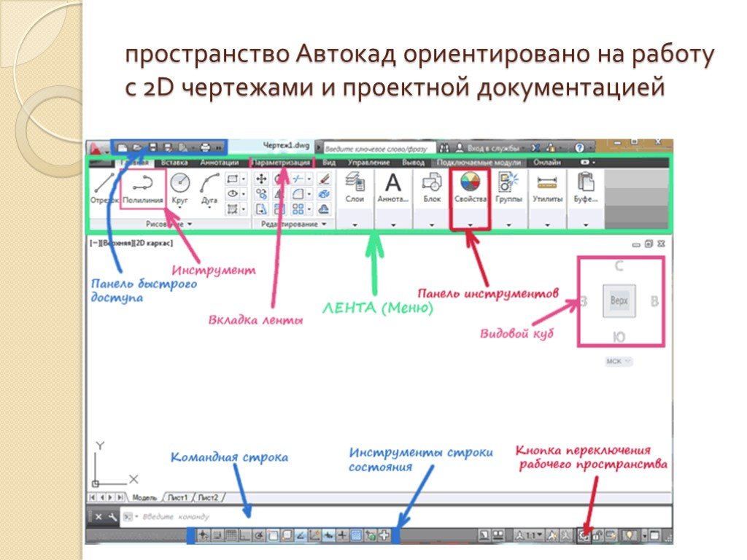Click the Help question mark icon

(579, 147)
